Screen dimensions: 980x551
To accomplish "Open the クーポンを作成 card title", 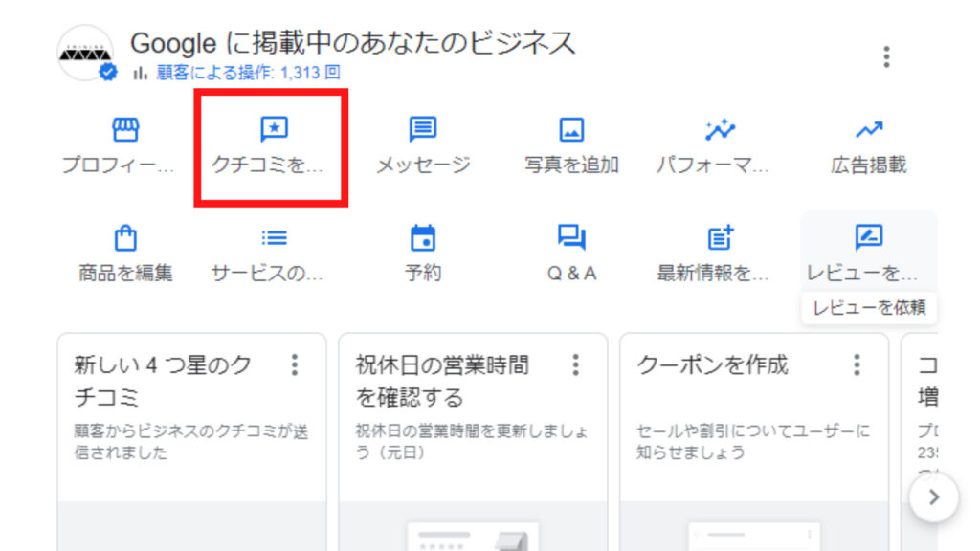I will pos(712,364).
